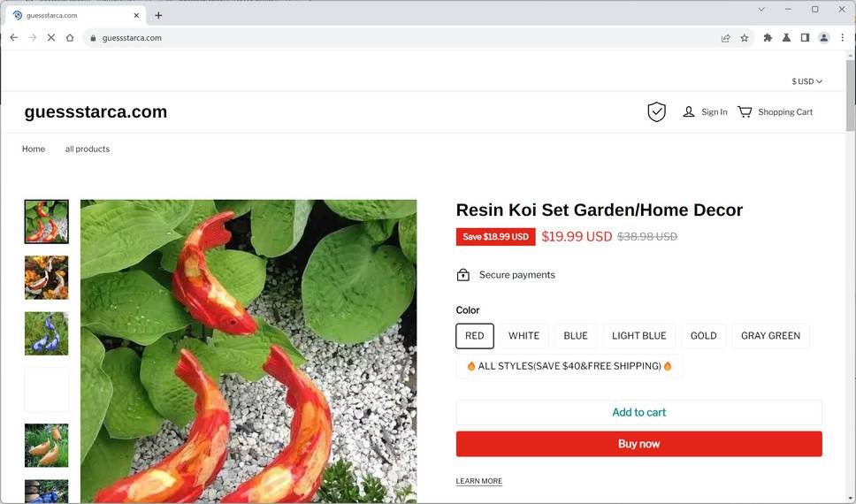Screen dimensions: 856x504
Task: Open the Chrome profile avatar
Action: (x=823, y=38)
